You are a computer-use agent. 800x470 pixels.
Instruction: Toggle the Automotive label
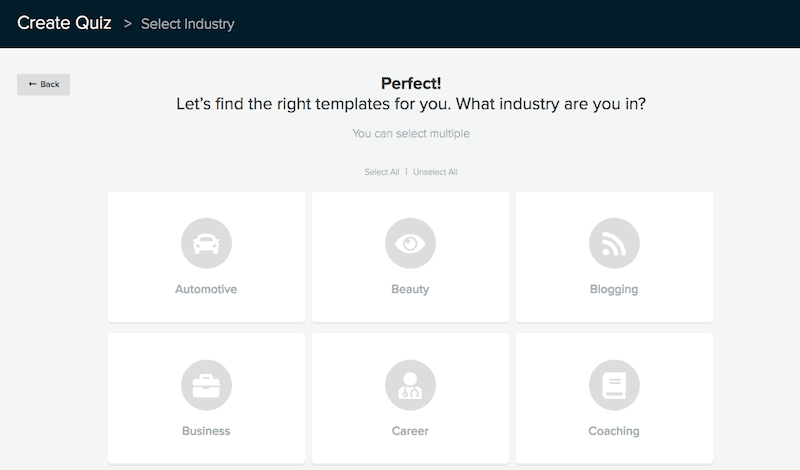(206, 289)
